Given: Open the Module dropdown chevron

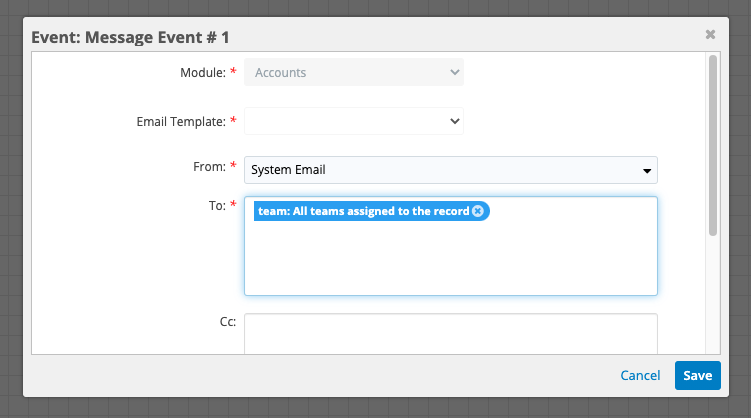Looking at the screenshot, I should (455, 72).
